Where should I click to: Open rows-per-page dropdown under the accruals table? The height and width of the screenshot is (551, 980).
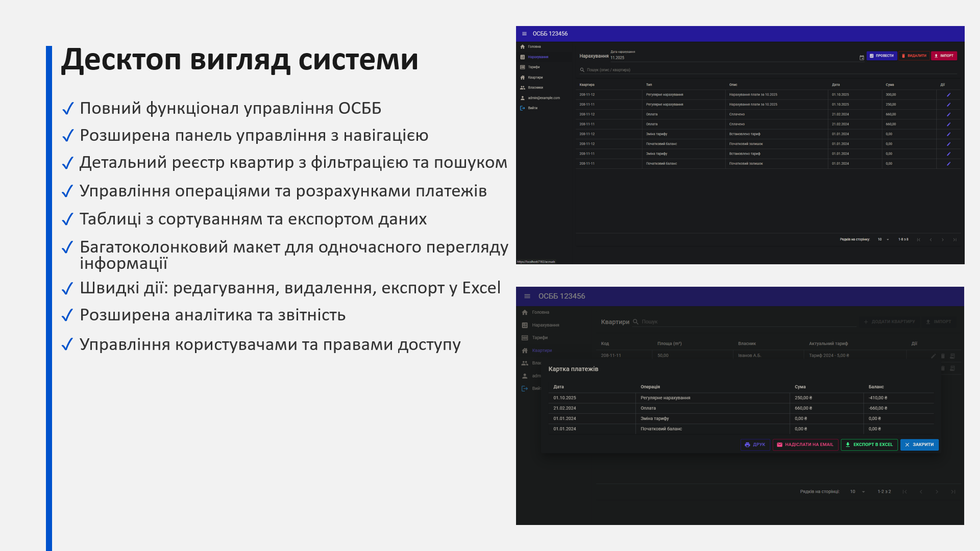(x=884, y=239)
